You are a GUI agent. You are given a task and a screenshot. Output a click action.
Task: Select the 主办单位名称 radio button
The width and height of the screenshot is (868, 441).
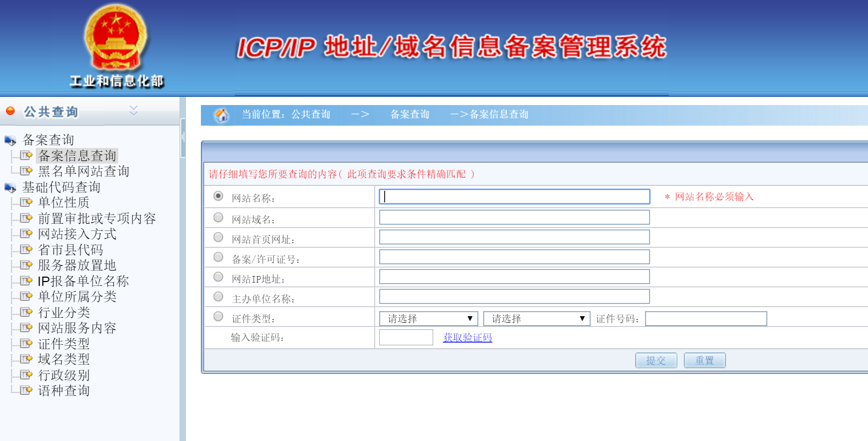pos(219,296)
